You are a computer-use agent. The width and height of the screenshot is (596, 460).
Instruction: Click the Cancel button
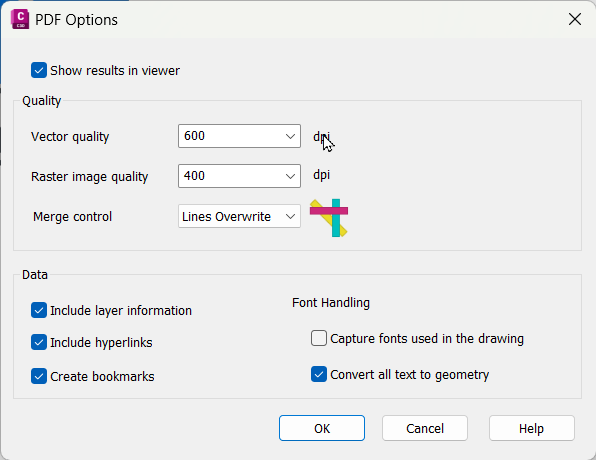pyautogui.click(x=425, y=428)
